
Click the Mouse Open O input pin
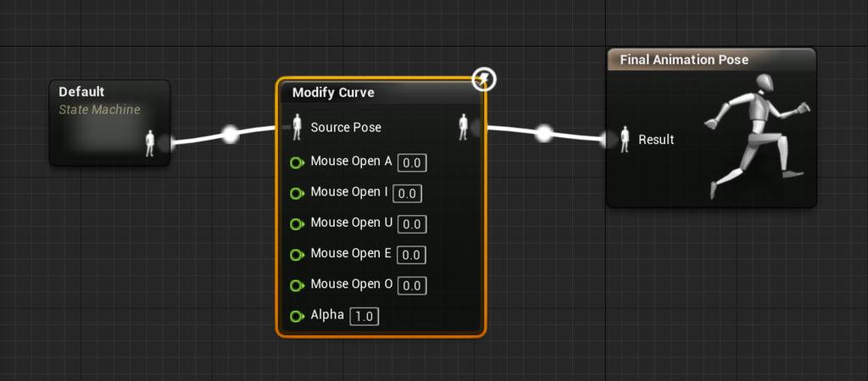[x=298, y=286]
